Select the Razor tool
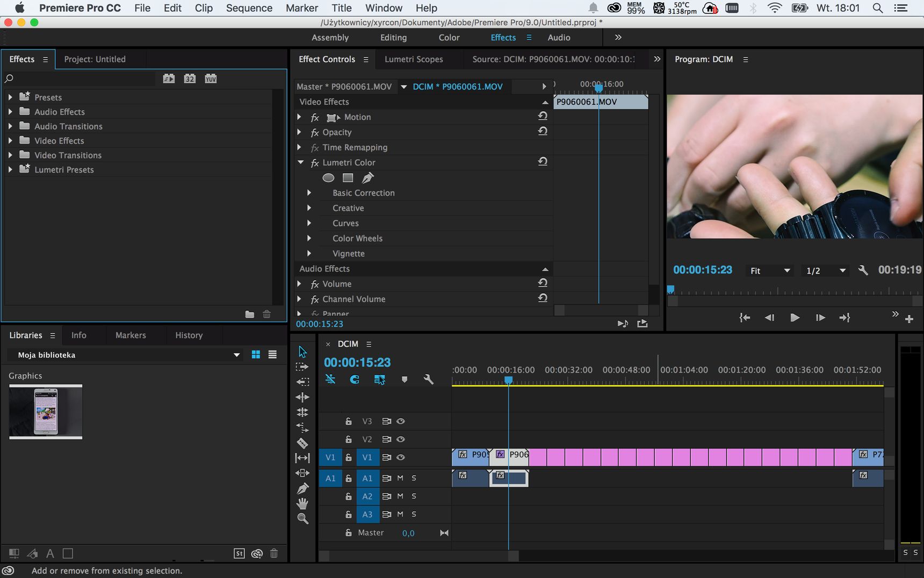The image size is (924, 578). (x=302, y=443)
